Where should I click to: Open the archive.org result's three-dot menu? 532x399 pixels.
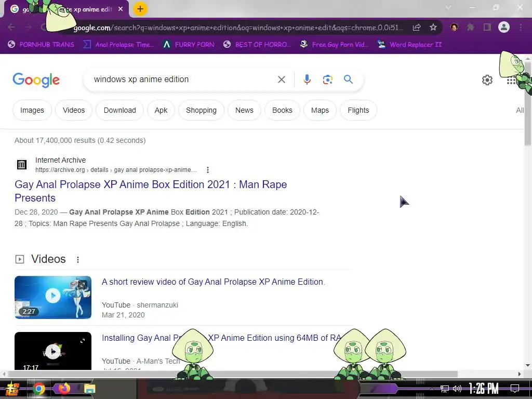(208, 170)
